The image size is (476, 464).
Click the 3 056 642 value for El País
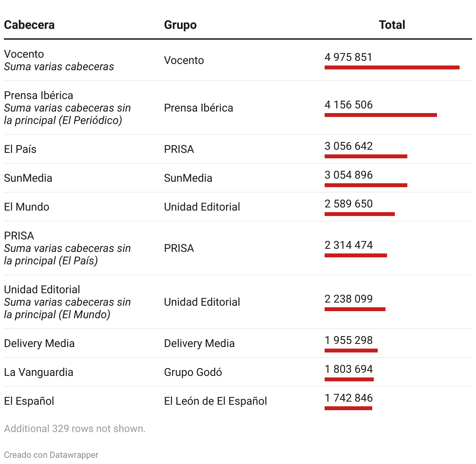pos(348,146)
